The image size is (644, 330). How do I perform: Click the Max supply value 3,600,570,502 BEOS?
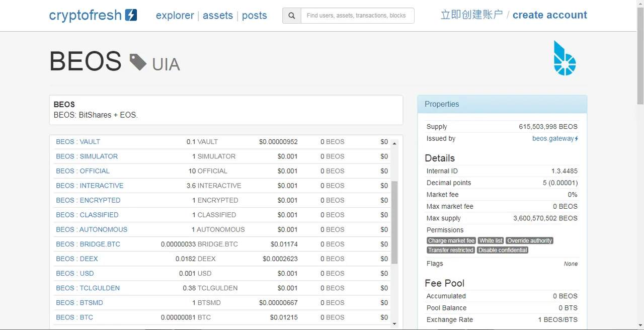point(545,218)
